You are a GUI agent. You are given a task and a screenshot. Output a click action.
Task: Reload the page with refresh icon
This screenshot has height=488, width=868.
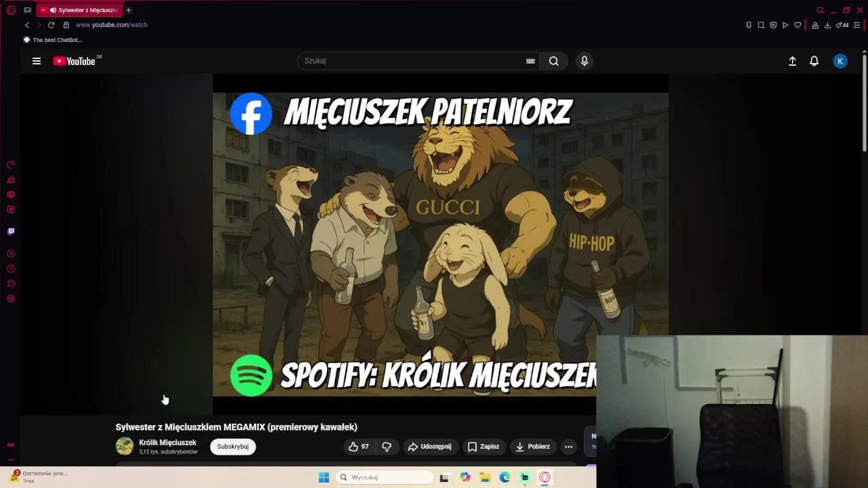[x=51, y=25]
